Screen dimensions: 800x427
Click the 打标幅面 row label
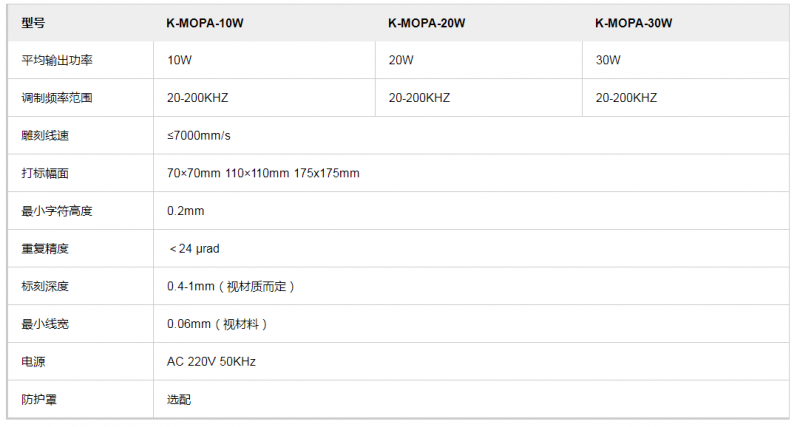pos(45,173)
